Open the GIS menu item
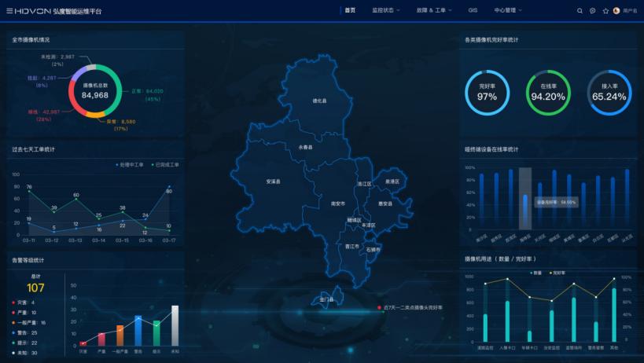The image size is (644, 363). (473, 11)
